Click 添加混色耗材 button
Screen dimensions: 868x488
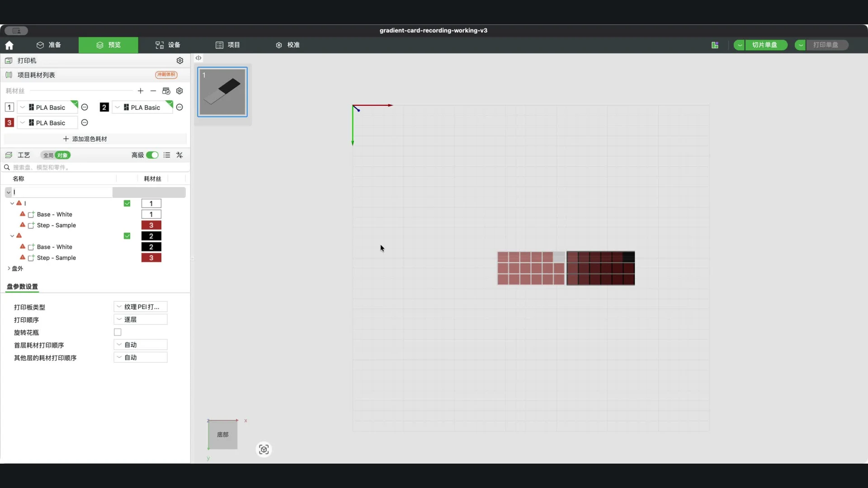coord(85,139)
